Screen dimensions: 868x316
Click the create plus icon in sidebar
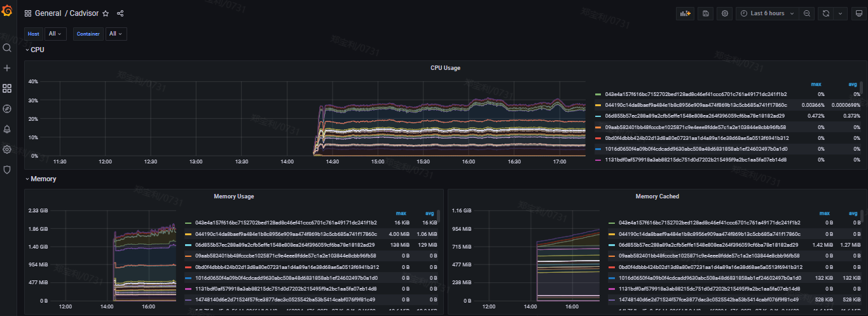click(x=7, y=68)
